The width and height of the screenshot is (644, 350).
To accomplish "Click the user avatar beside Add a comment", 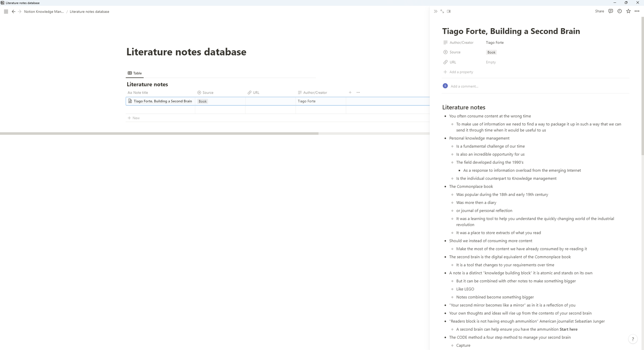I will point(445,86).
